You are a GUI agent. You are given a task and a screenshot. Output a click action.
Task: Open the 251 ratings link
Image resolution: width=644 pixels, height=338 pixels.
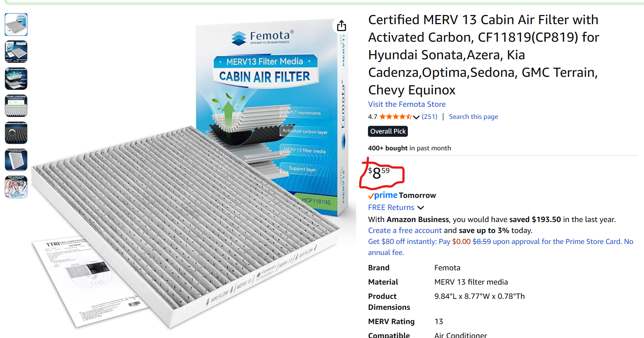click(x=429, y=117)
